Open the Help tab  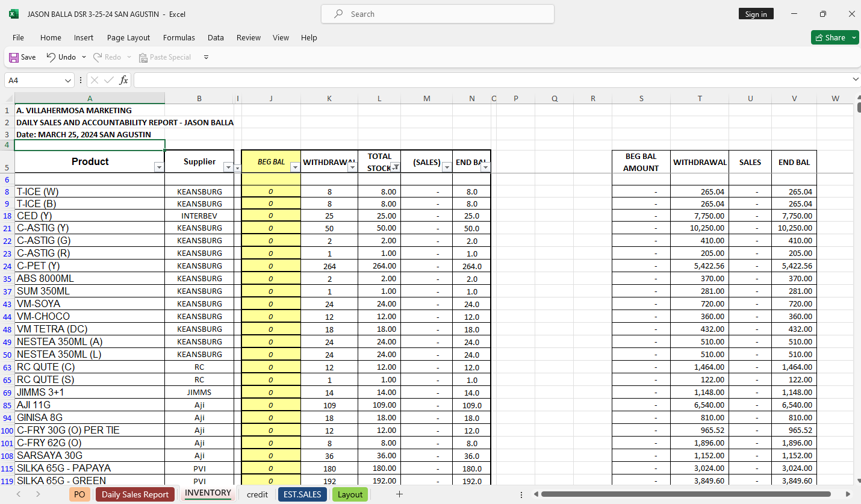pos(309,37)
